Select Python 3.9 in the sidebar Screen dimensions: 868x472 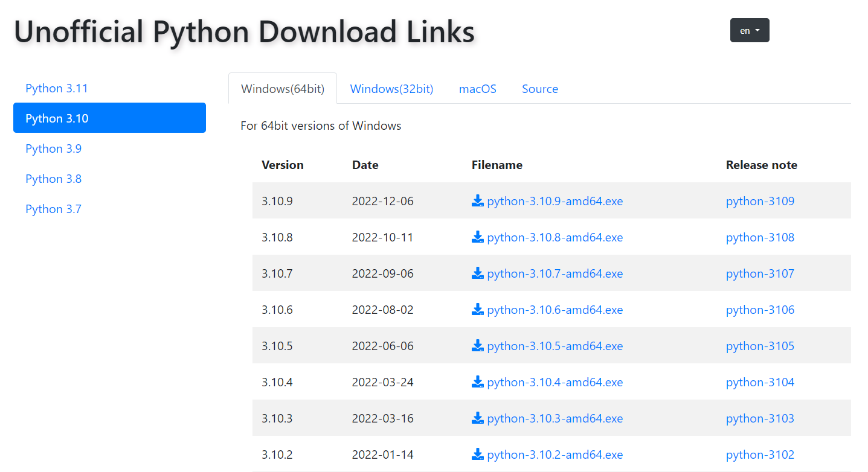[53, 148]
